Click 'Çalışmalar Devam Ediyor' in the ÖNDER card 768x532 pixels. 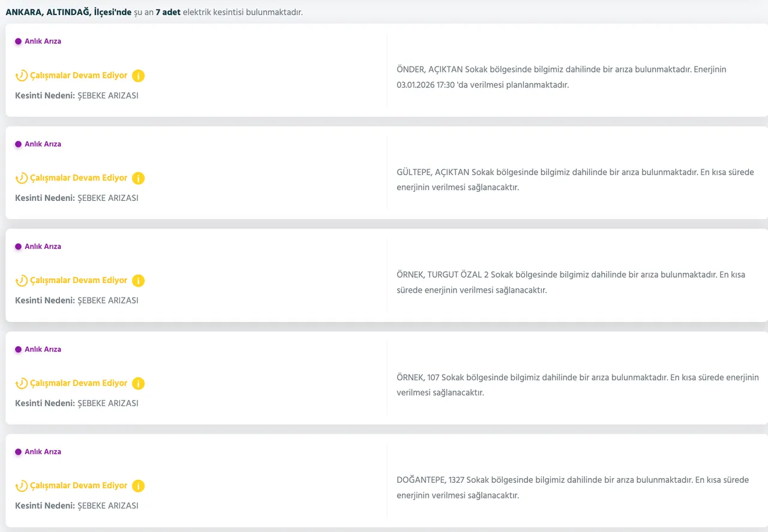(x=79, y=76)
